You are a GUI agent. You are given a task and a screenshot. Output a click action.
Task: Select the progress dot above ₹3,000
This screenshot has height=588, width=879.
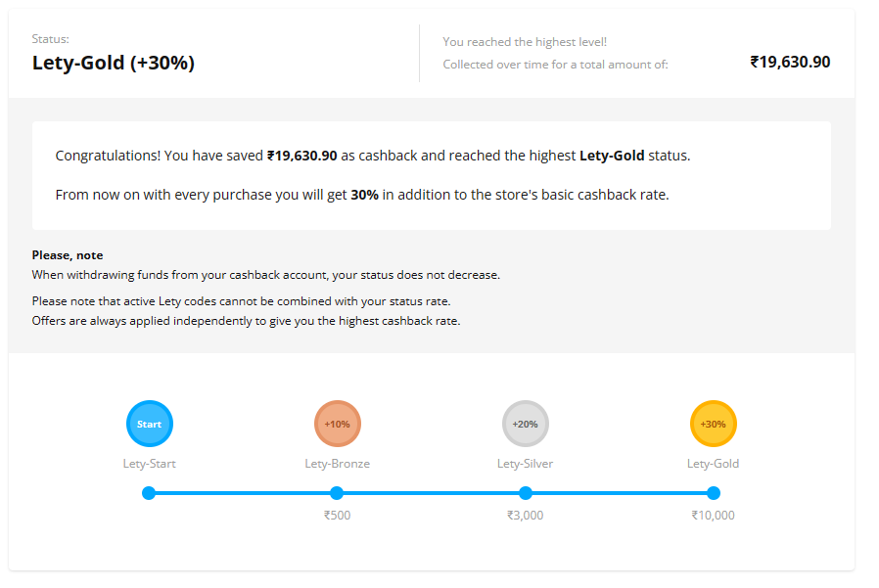[x=526, y=493]
